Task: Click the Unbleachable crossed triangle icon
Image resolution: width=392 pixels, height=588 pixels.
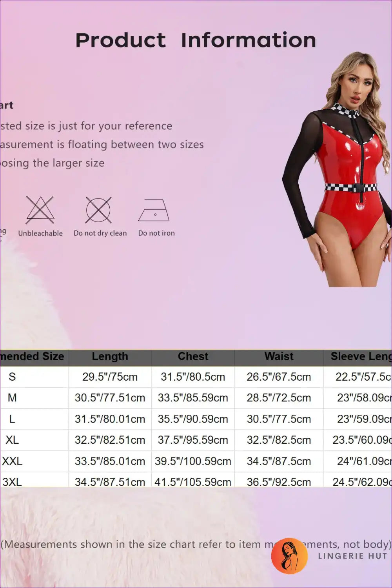Action: click(40, 210)
